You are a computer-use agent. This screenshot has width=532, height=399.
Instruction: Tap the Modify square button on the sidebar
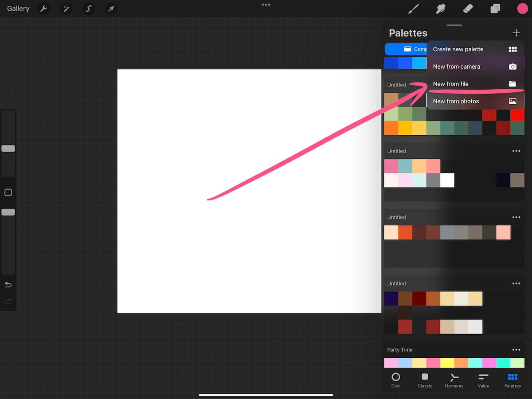pyautogui.click(x=8, y=192)
